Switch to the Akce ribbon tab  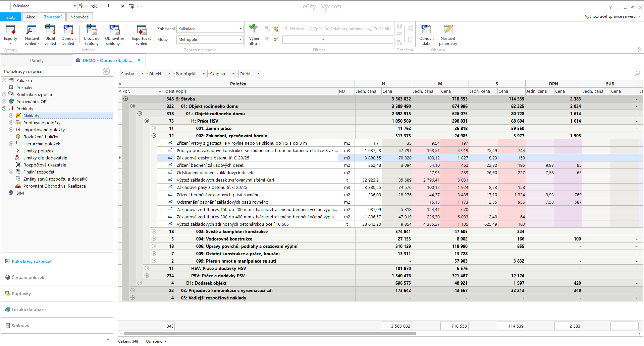[31, 17]
